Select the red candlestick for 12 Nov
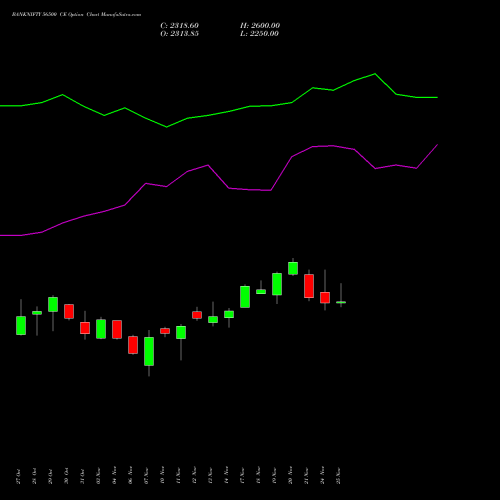 pos(197,315)
